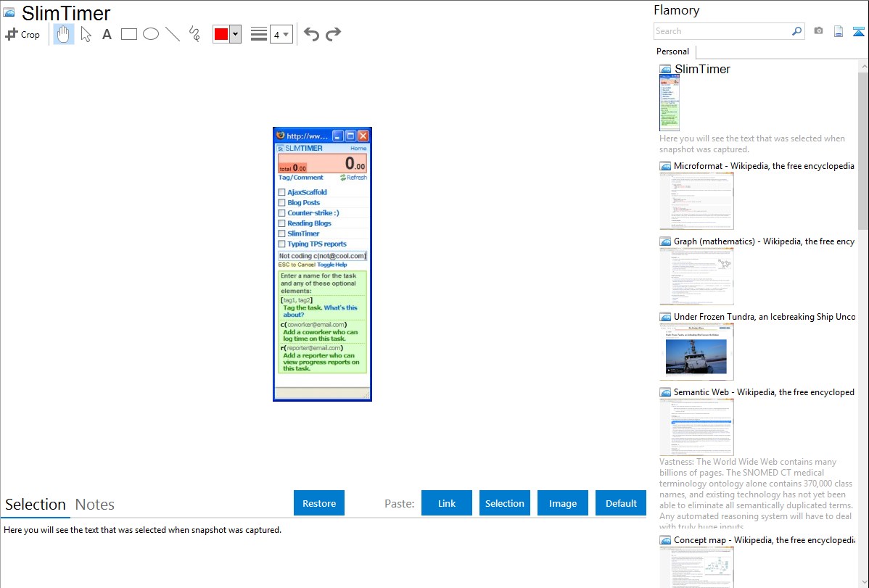Click the Default paste button
Screen dimensions: 869x588
tap(621, 503)
